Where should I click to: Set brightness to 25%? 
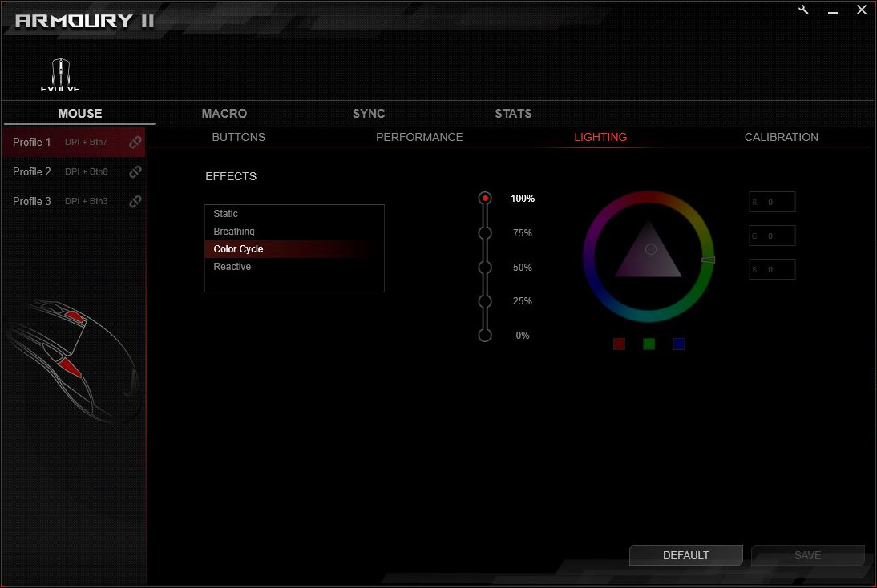[485, 301]
